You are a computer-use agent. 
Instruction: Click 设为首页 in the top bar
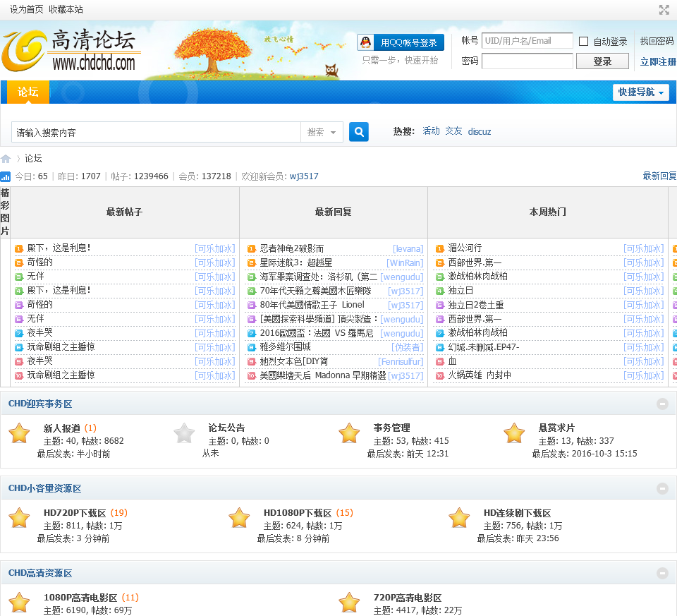tap(26, 9)
